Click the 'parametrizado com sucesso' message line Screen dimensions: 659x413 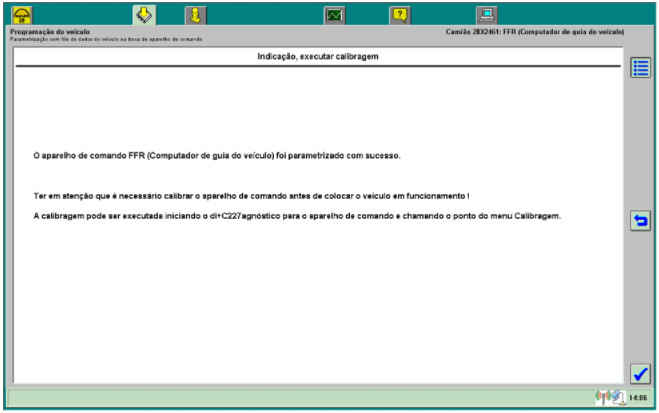[x=217, y=156]
